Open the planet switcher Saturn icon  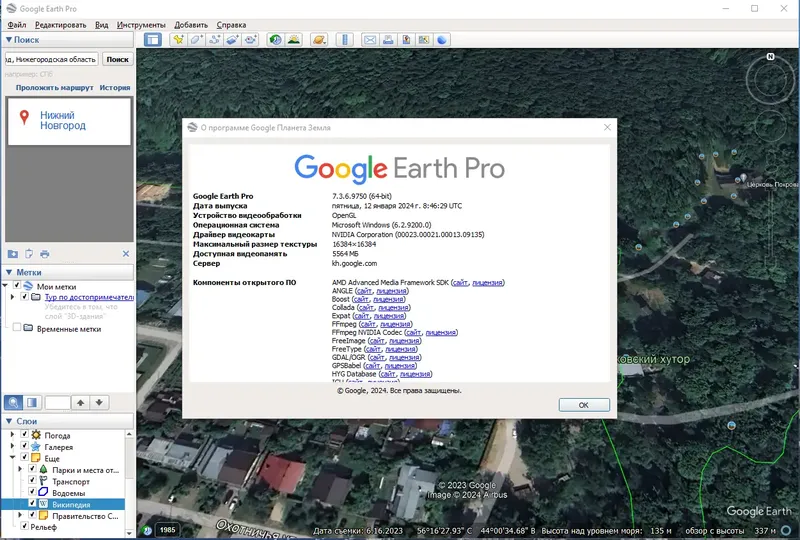[x=319, y=40]
